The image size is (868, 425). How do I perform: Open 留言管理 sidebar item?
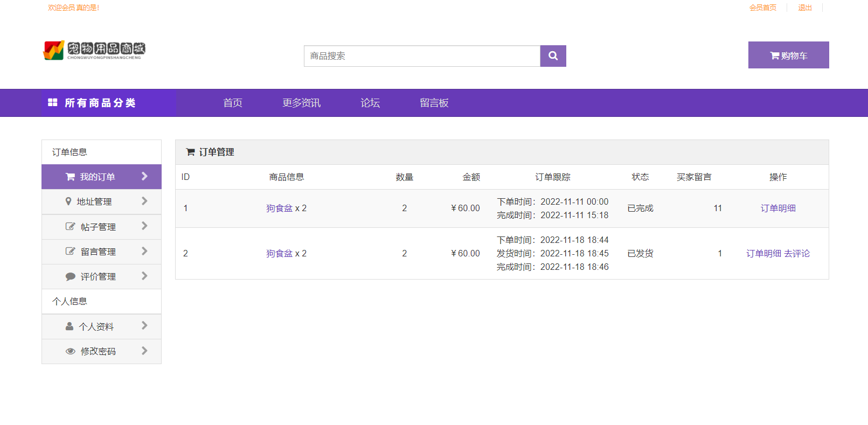tap(101, 252)
